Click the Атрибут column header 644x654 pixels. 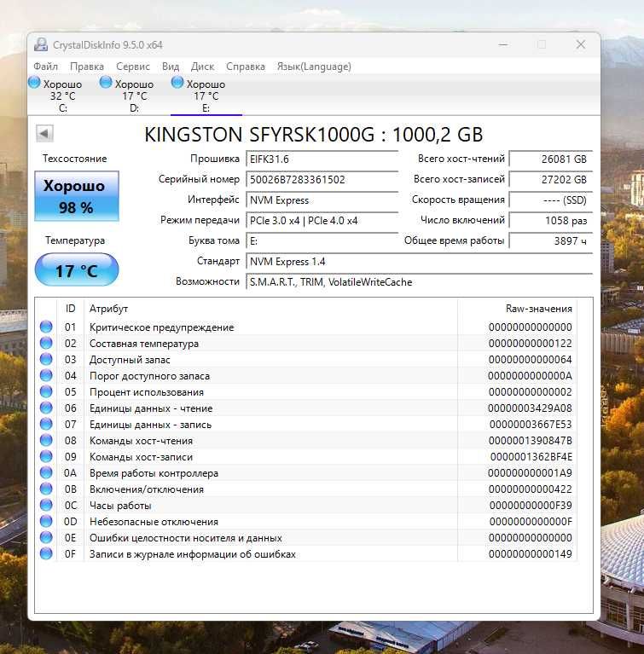[x=270, y=309]
